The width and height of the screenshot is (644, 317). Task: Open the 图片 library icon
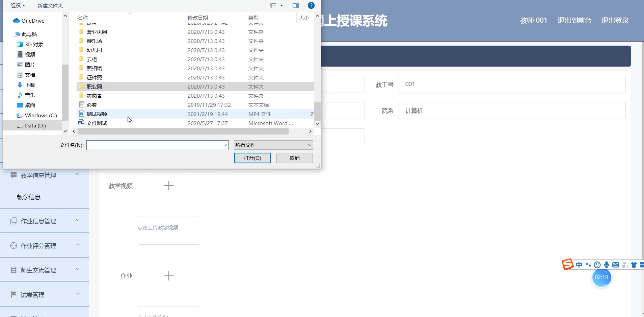[20, 65]
